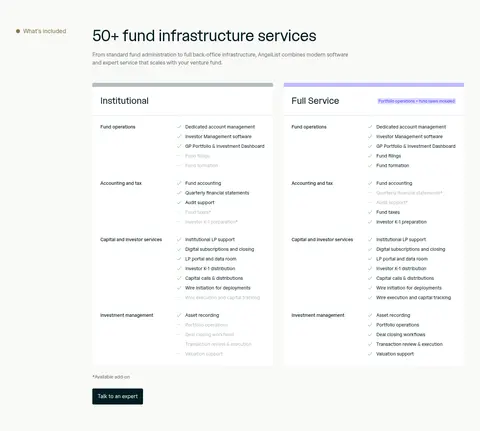480x431 pixels.
Task: Click the Talk to an expert button
Action: coord(117,396)
